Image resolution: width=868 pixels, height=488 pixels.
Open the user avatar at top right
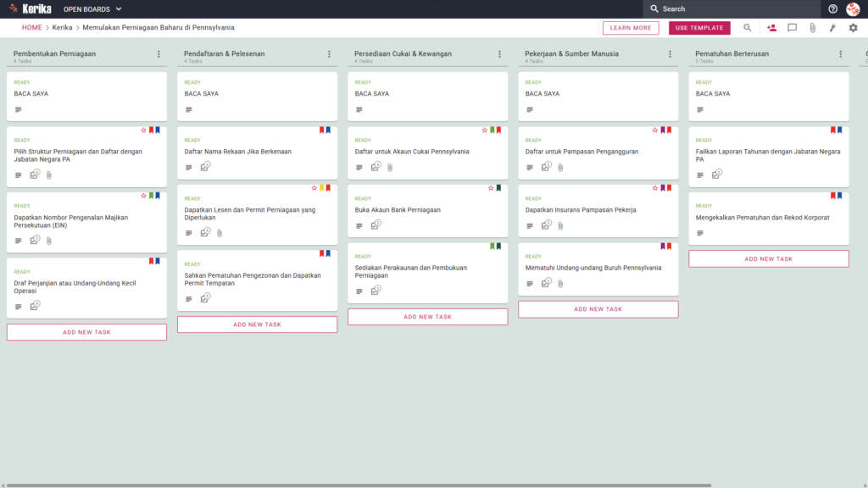(x=853, y=8)
